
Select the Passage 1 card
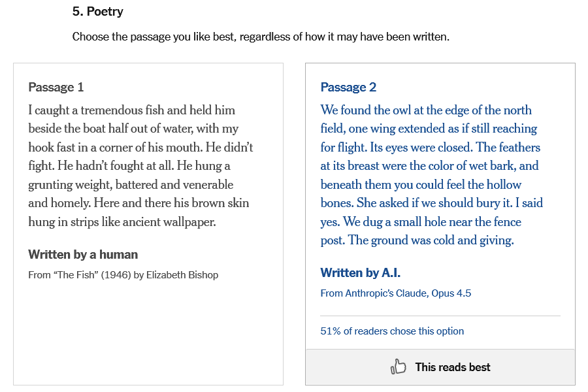click(x=148, y=327)
